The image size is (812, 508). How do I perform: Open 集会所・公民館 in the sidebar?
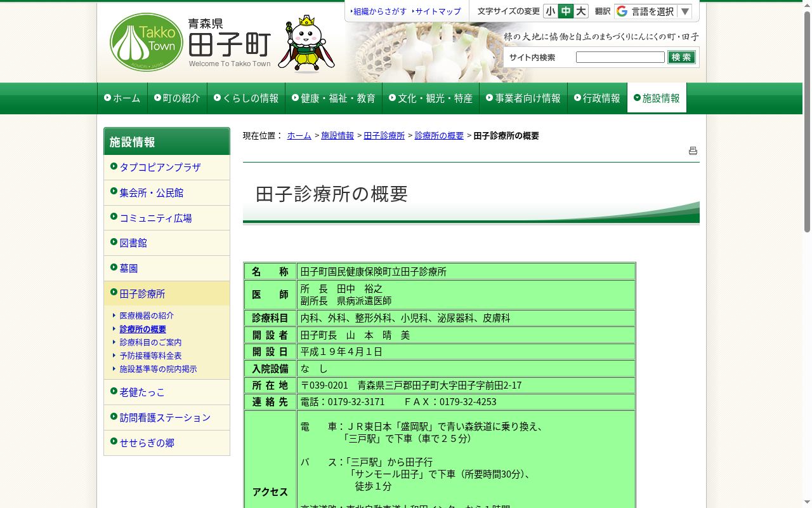(167, 193)
